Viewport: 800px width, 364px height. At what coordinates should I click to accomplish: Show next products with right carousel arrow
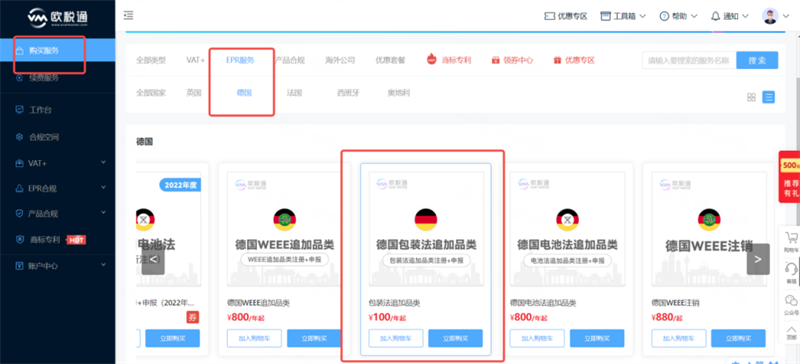(758, 259)
